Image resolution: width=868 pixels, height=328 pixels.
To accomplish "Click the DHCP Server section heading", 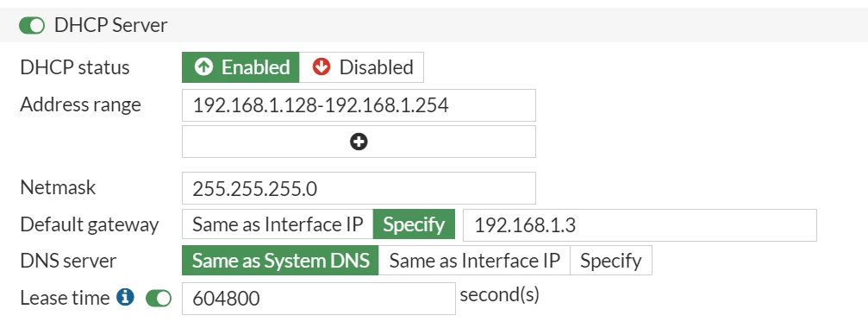I will coord(110,26).
